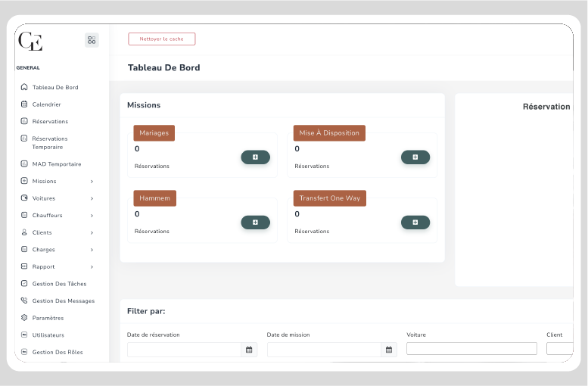Expand the Voitures submenu chevron

tap(92, 198)
